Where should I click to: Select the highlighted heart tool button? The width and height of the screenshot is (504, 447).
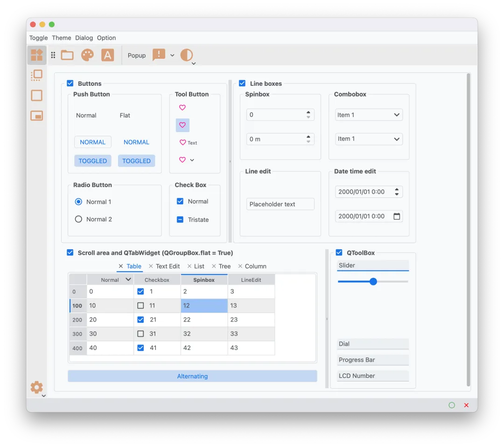(182, 125)
